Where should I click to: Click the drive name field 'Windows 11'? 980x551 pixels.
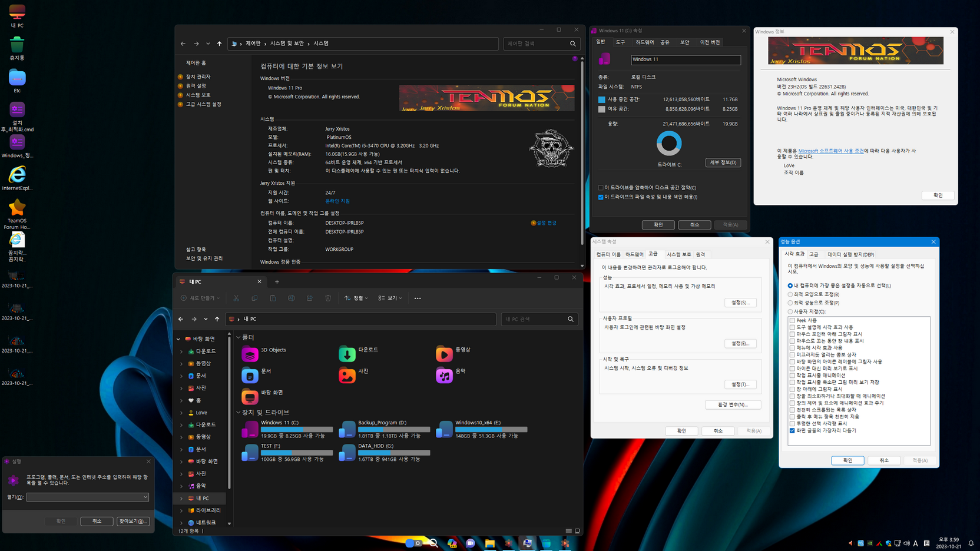click(x=686, y=59)
